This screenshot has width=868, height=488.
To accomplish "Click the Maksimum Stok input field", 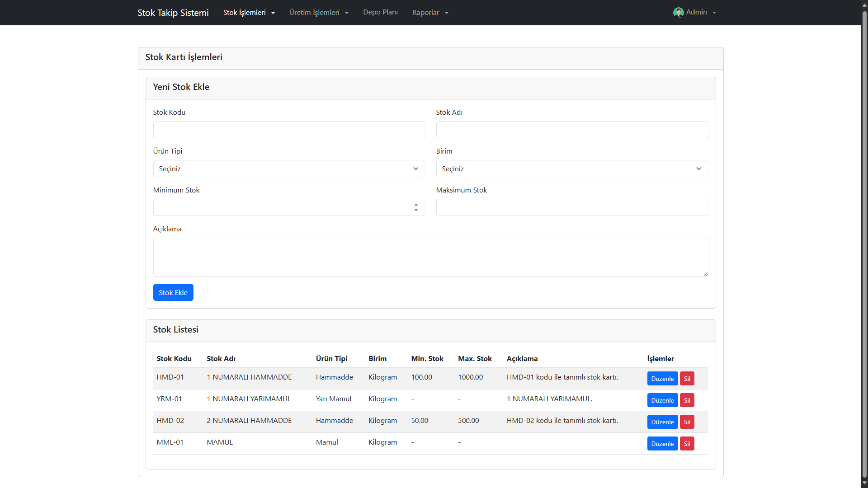I will click(x=572, y=207).
